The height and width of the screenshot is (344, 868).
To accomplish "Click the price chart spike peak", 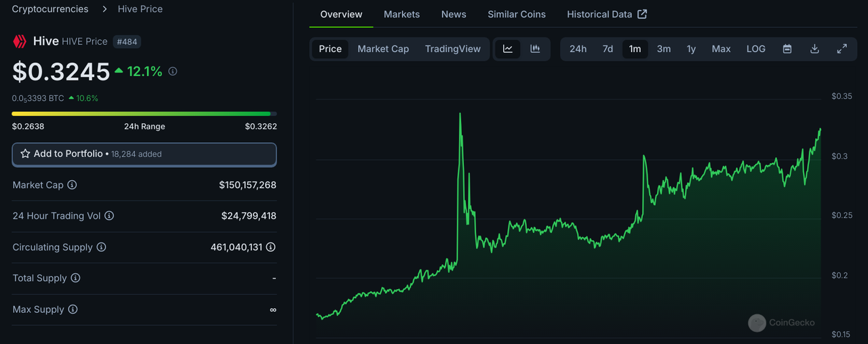I will click(460, 114).
